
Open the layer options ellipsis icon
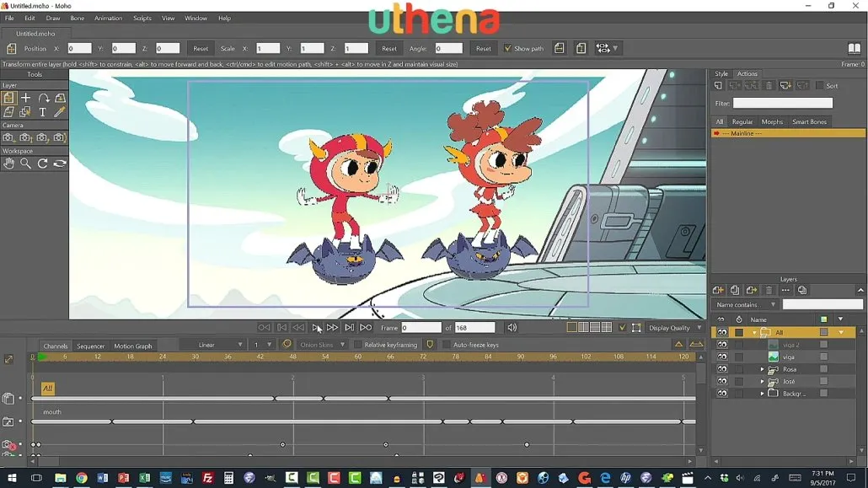785,290
